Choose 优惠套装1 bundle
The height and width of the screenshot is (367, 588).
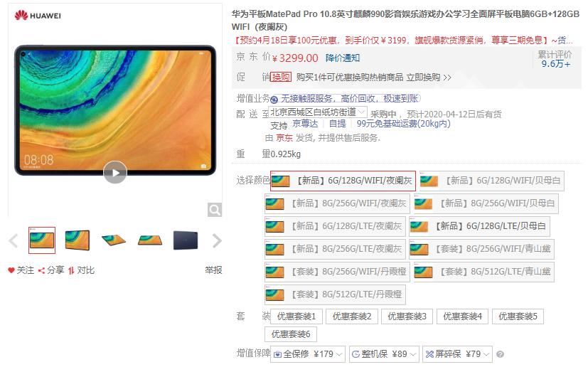pyautogui.click(x=296, y=317)
